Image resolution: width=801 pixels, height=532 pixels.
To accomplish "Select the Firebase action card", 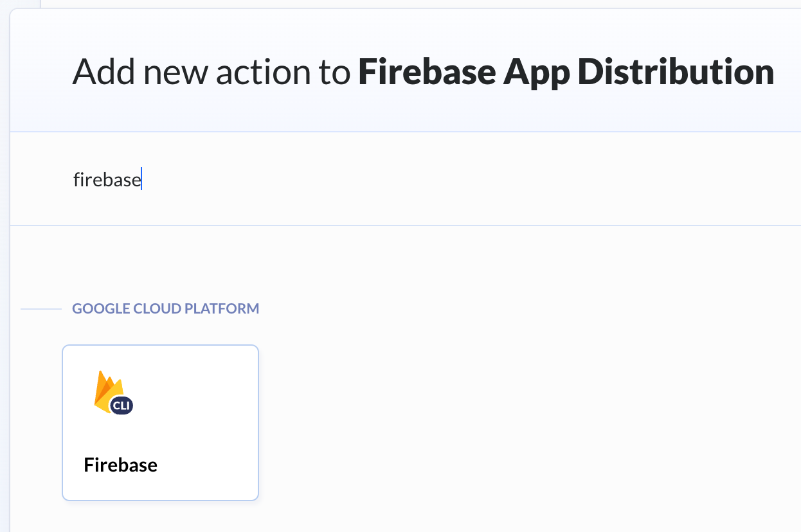I will tap(160, 422).
